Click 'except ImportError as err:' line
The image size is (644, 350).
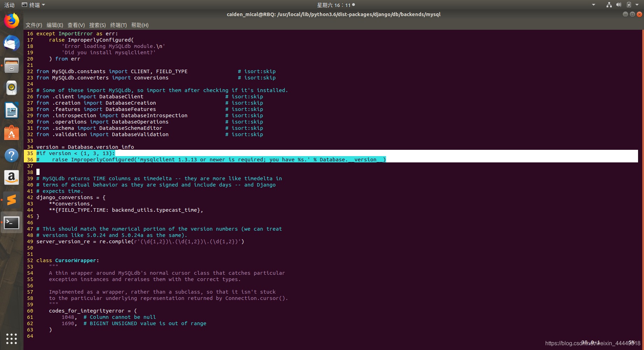77,34
